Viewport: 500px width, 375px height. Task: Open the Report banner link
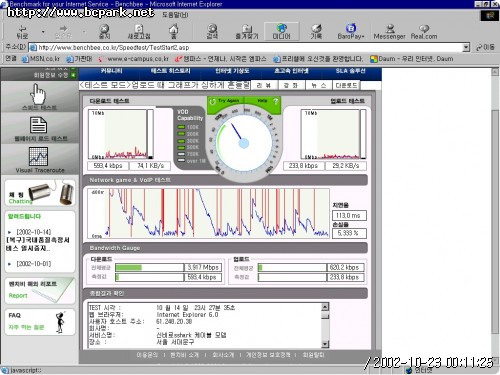click(40, 290)
